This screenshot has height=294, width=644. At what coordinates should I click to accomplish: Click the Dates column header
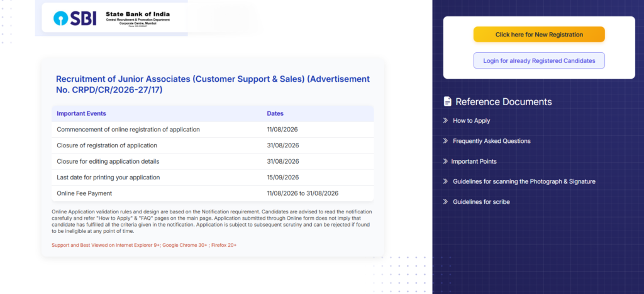pyautogui.click(x=275, y=113)
